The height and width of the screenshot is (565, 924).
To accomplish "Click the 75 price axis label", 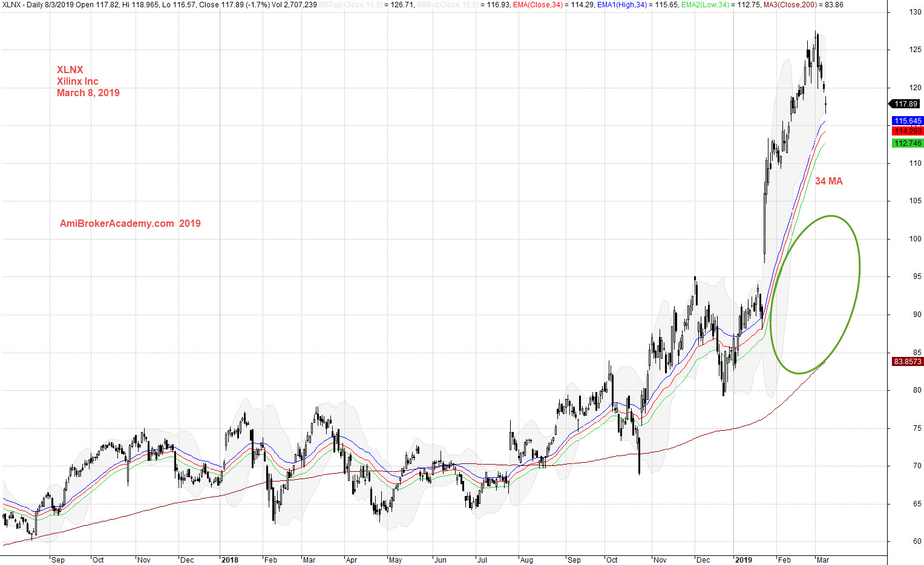I will pos(917,428).
